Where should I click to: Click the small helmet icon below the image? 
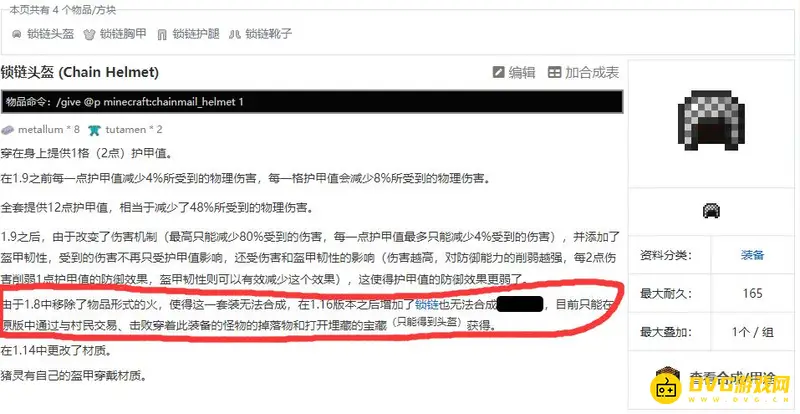pyautogui.click(x=711, y=210)
